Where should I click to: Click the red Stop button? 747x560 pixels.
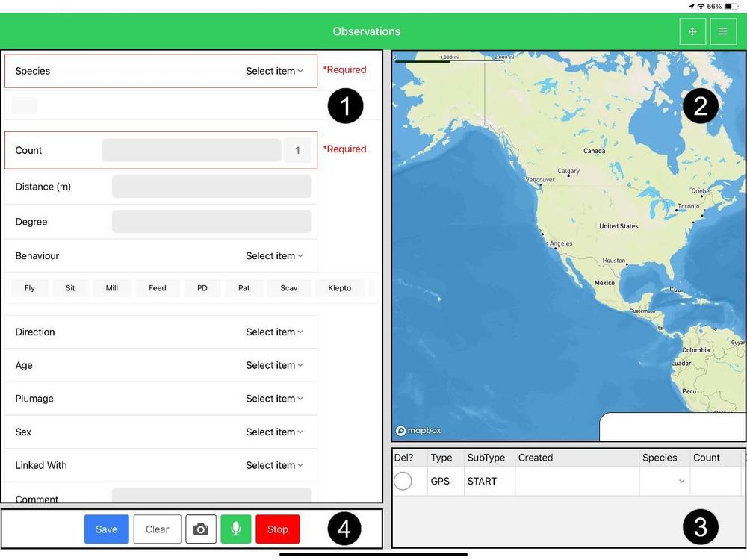click(278, 529)
